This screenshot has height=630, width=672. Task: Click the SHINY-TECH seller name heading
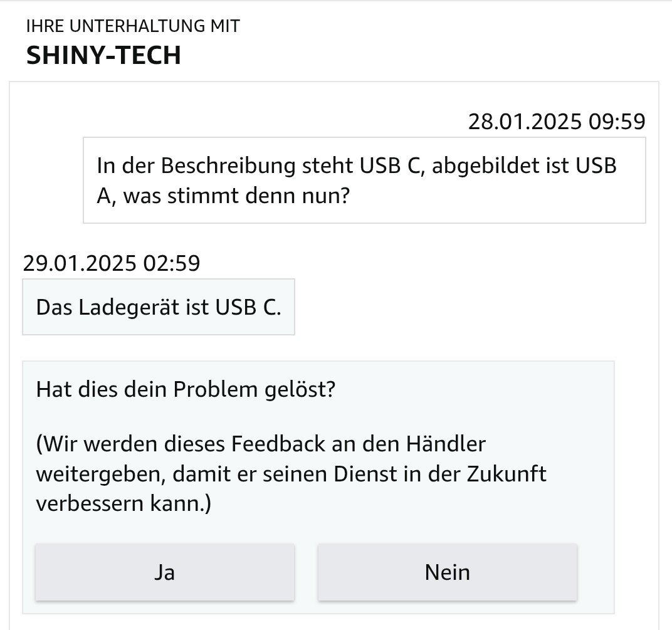coord(103,55)
